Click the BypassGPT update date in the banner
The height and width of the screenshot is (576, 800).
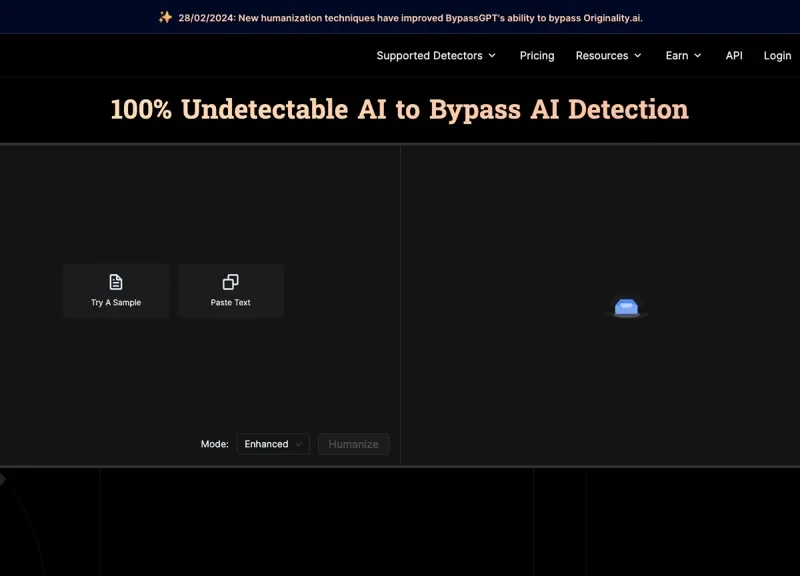pos(203,17)
